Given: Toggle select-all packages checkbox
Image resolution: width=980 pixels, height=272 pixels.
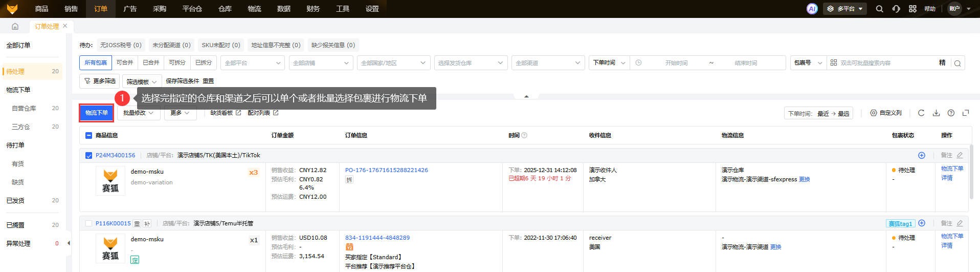Looking at the screenshot, I should pos(88,135).
